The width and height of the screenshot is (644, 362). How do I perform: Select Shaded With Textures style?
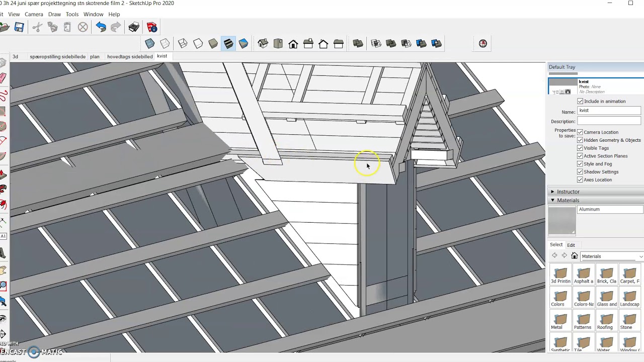pyautogui.click(x=228, y=44)
